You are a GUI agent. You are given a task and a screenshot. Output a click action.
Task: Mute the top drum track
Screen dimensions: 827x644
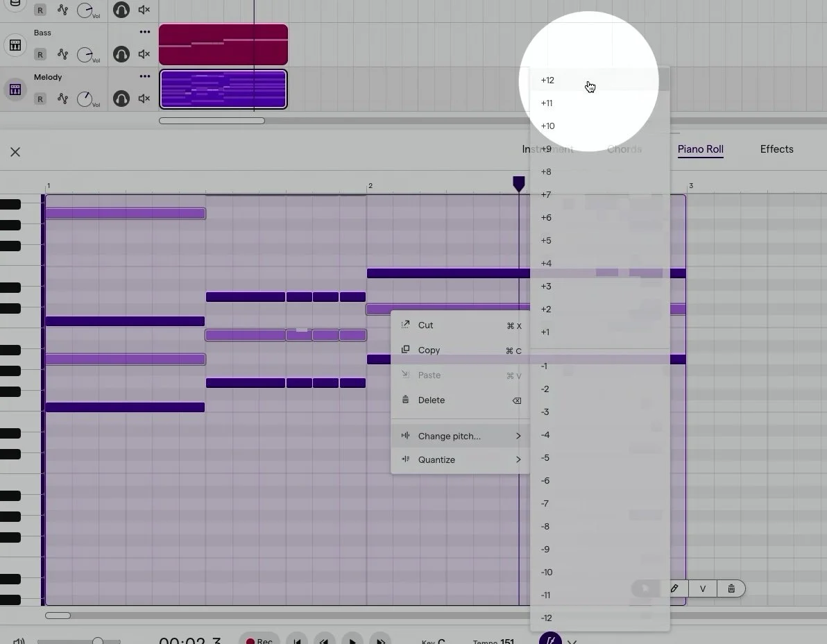tap(144, 10)
